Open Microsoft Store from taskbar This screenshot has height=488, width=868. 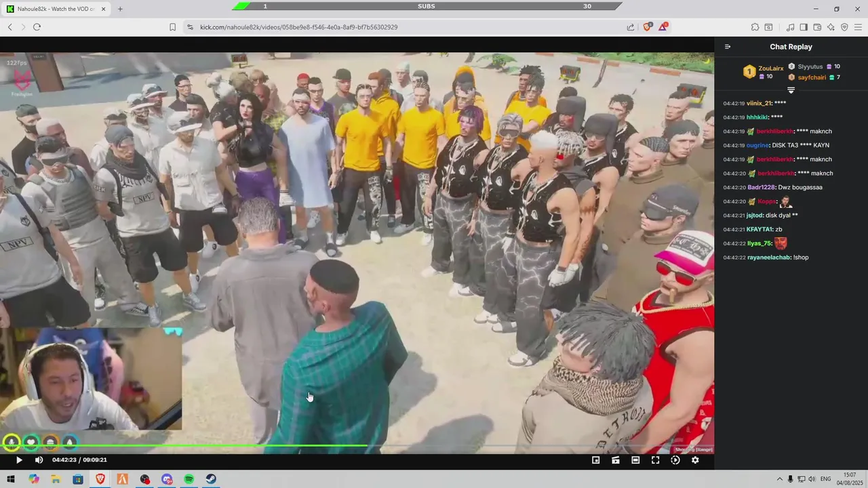(78, 479)
